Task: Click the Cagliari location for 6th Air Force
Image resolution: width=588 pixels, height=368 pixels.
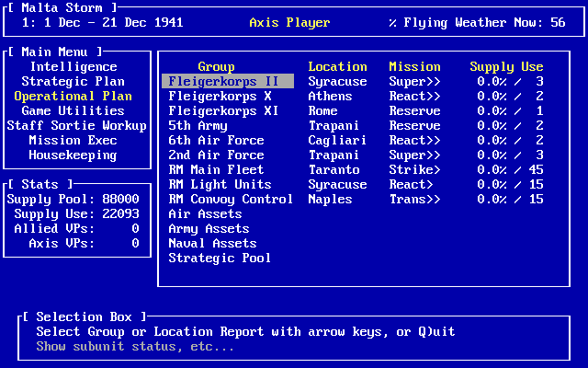Action: click(337, 140)
